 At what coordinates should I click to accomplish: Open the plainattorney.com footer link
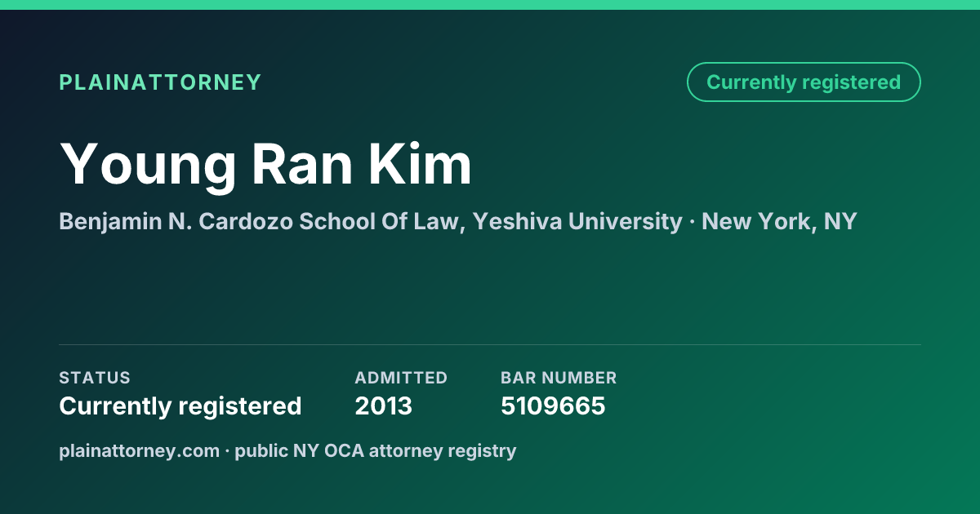click(x=139, y=450)
